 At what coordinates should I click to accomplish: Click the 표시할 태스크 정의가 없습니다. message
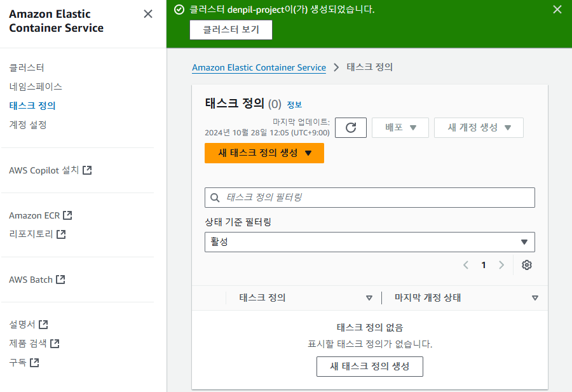tap(370, 344)
